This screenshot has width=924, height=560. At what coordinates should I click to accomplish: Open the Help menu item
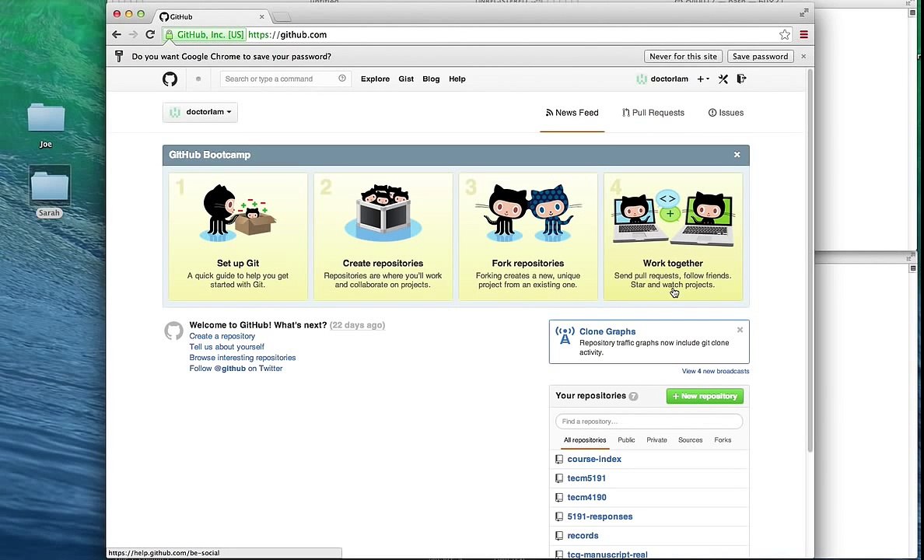[x=457, y=79]
